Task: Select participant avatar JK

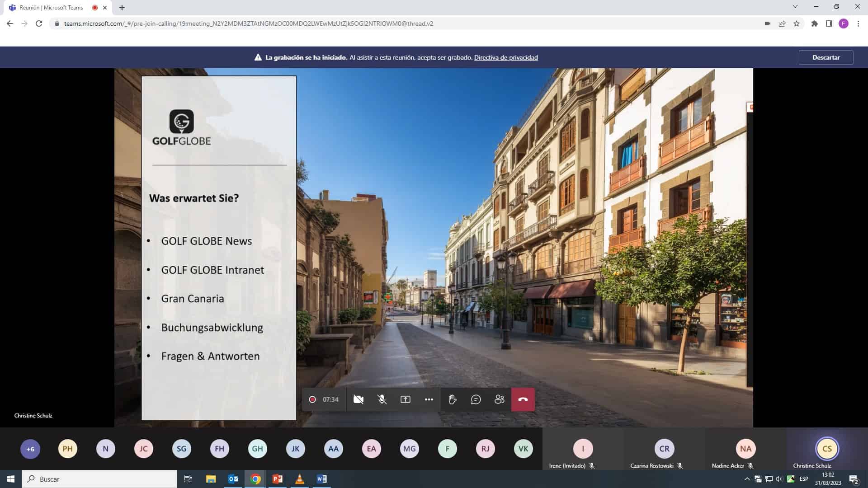Action: pos(296,449)
